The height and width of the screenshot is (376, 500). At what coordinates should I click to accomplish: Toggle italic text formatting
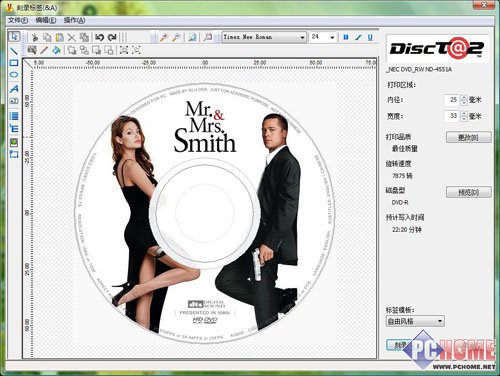tap(358, 37)
